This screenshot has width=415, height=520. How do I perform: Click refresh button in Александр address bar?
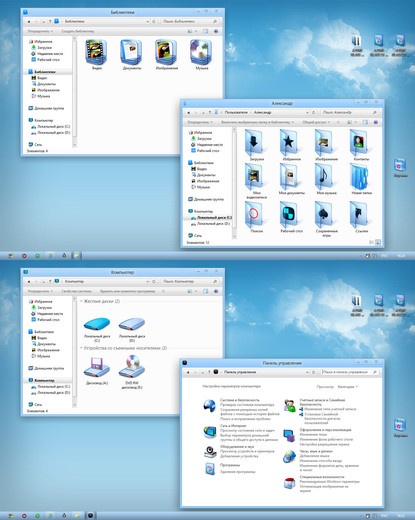pyautogui.click(x=314, y=113)
